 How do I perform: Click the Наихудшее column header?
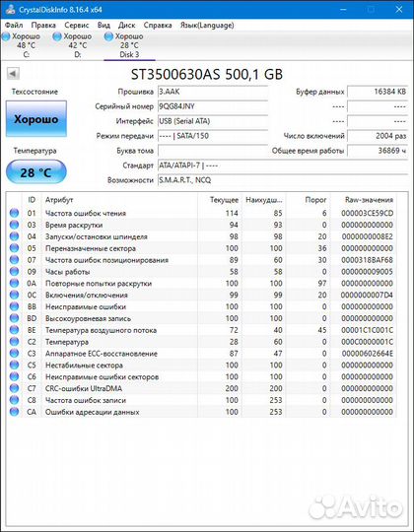[263, 200]
